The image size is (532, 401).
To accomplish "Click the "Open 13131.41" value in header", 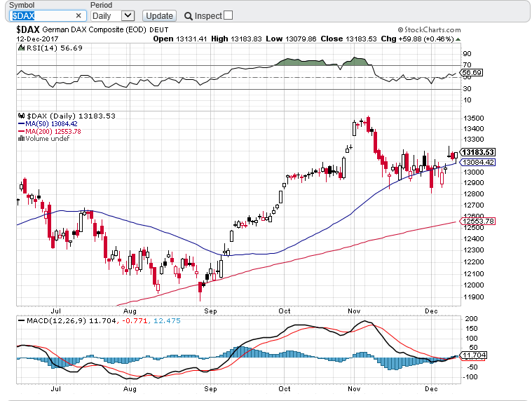I will (180, 39).
